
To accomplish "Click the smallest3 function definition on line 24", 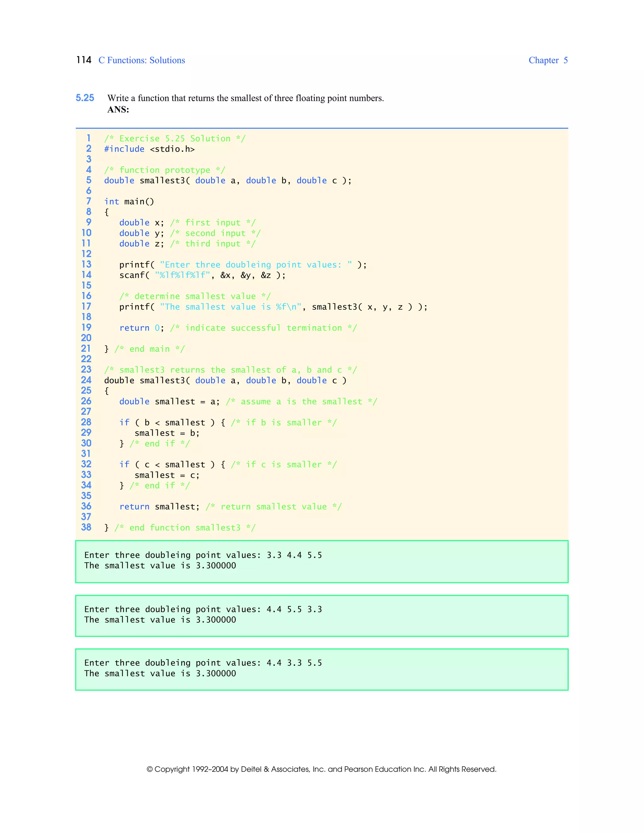I will (x=225, y=380).
